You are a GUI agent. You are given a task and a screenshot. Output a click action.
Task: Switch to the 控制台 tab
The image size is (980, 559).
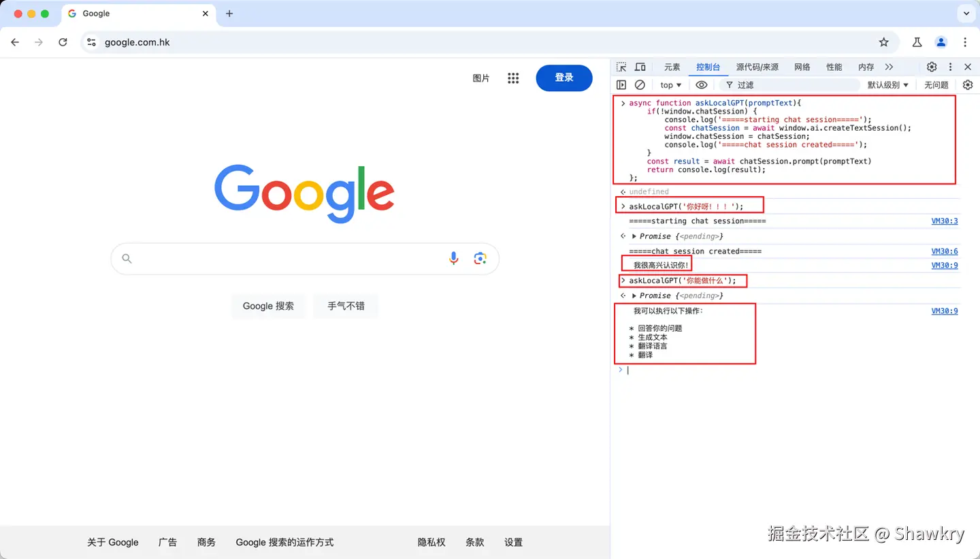[x=708, y=67]
